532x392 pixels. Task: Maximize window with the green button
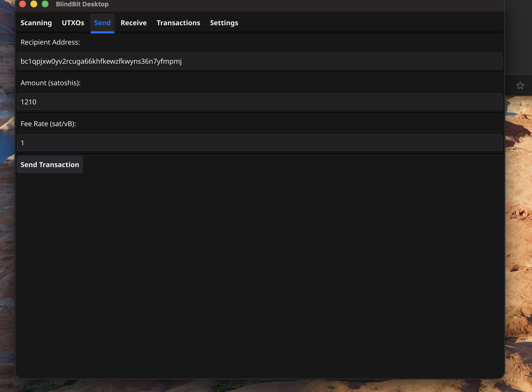[45, 4]
